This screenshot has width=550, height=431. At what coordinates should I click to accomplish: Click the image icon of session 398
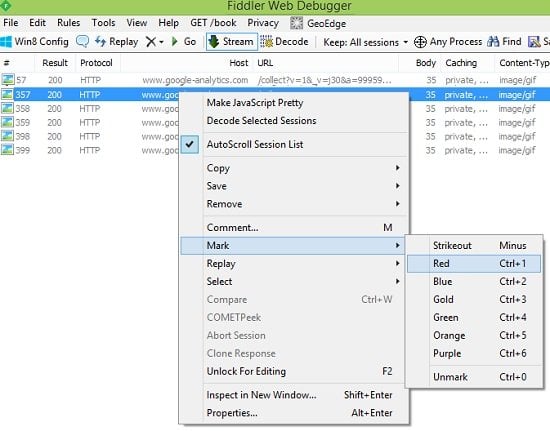[x=7, y=136]
